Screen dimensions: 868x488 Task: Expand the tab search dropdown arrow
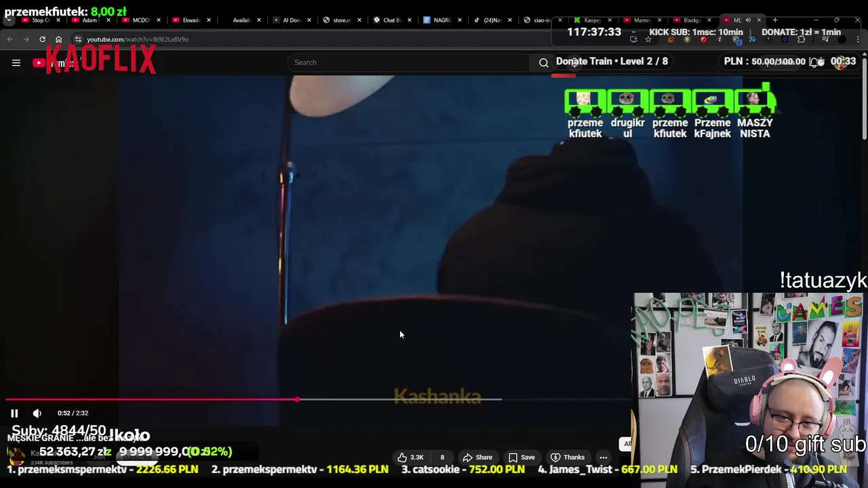[8, 20]
